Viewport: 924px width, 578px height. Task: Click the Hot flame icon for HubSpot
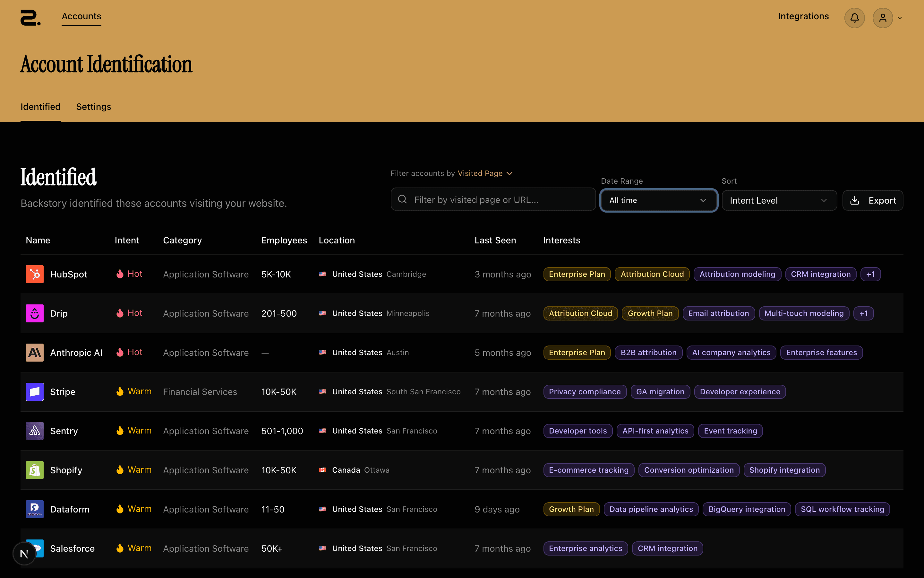point(120,274)
